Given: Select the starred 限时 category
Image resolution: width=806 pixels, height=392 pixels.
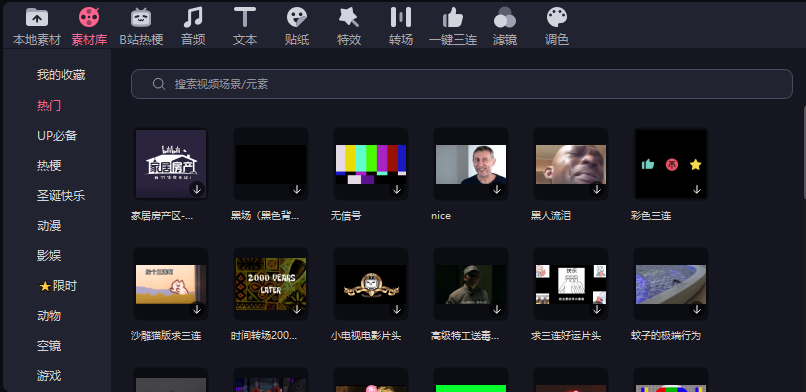Looking at the screenshot, I should [x=58, y=286].
